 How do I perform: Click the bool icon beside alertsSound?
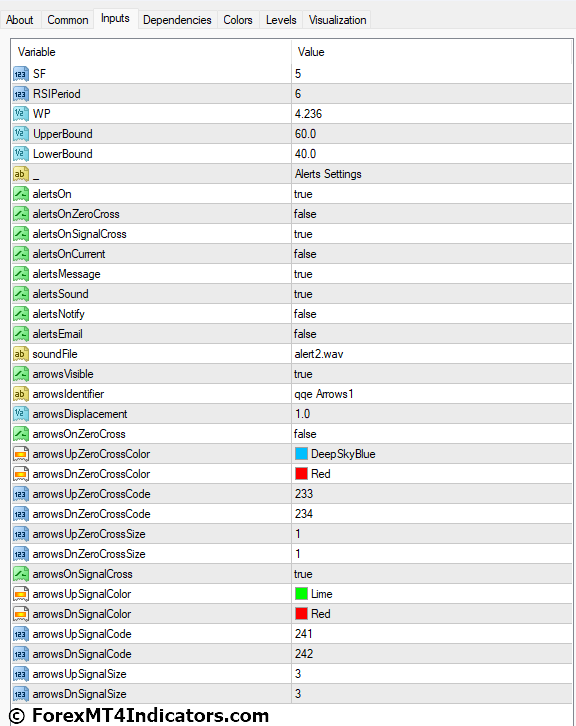coord(21,294)
